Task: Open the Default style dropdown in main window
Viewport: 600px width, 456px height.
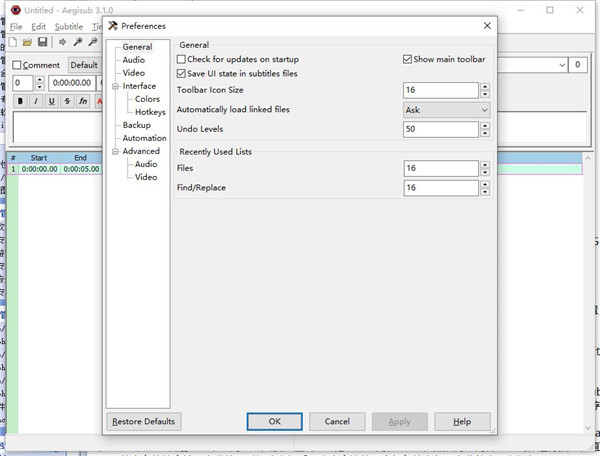Action: click(85, 65)
